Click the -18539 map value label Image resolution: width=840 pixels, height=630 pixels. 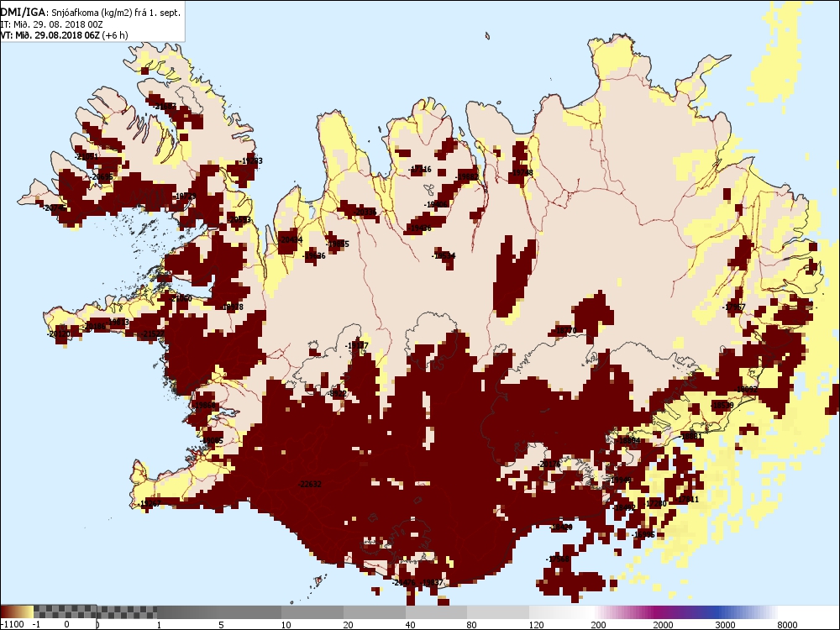pos(722,406)
